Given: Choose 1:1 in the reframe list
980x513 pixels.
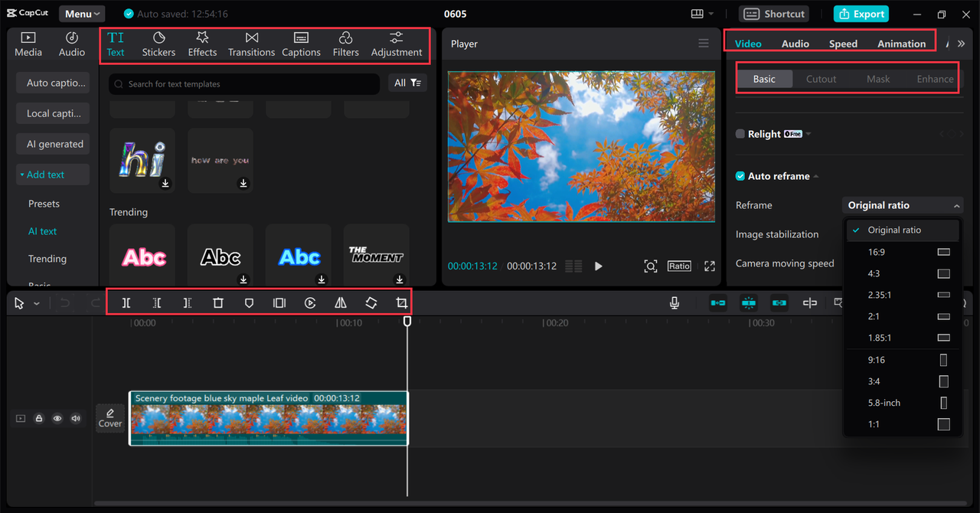Looking at the screenshot, I should point(903,424).
